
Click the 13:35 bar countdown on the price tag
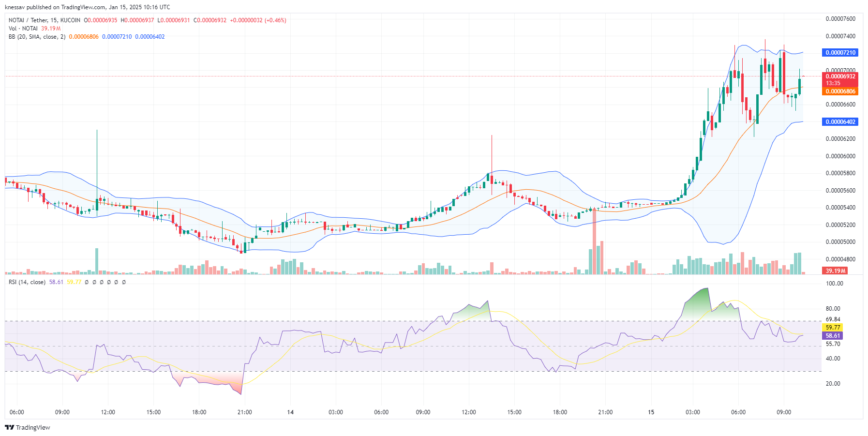[833, 83]
